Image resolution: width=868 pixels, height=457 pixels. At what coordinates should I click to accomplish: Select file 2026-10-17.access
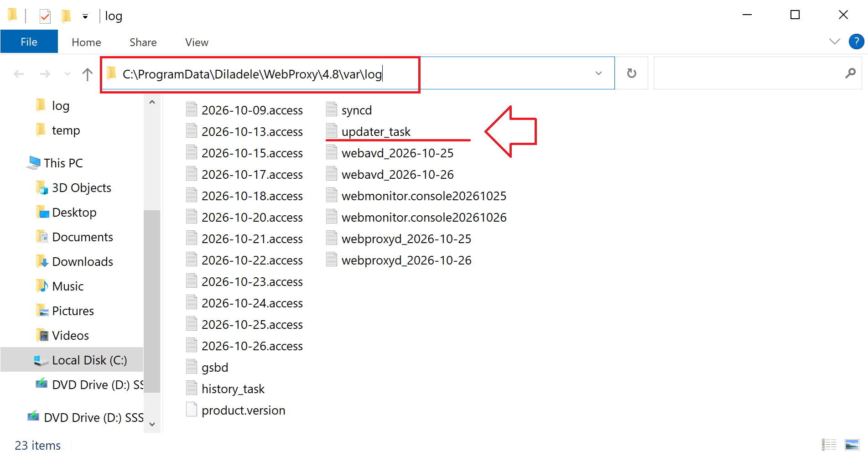coord(245,175)
